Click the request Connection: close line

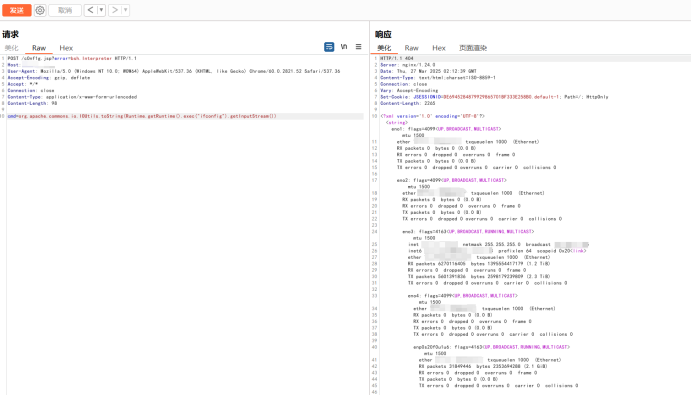coord(31,90)
